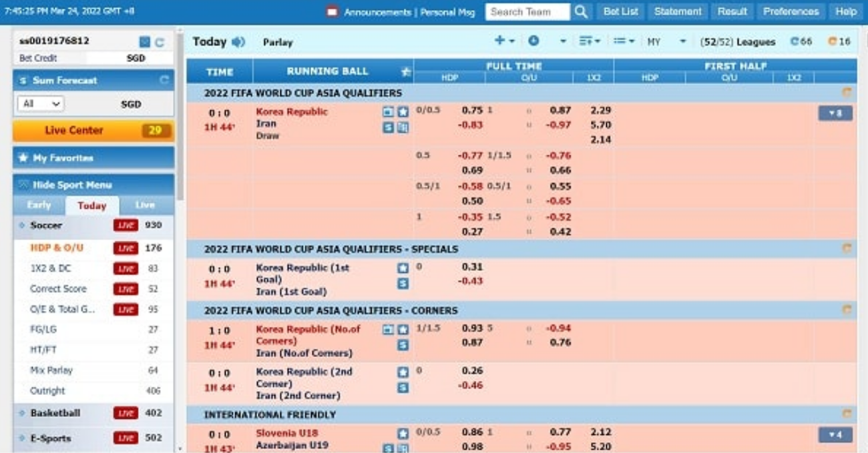Open Bet List

620,11
